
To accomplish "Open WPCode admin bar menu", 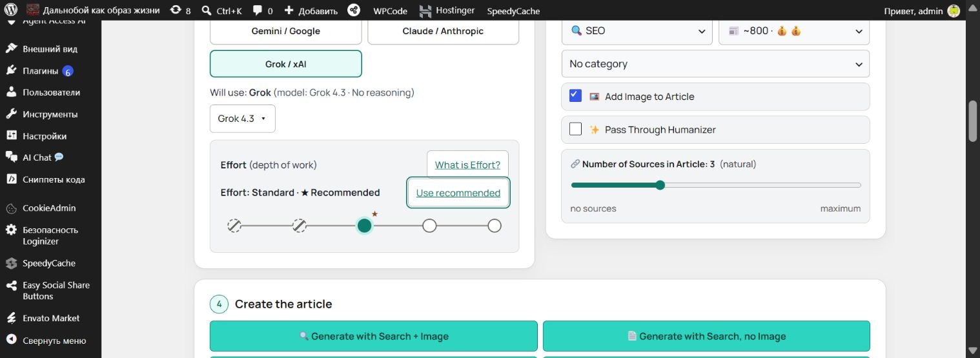I will (390, 11).
